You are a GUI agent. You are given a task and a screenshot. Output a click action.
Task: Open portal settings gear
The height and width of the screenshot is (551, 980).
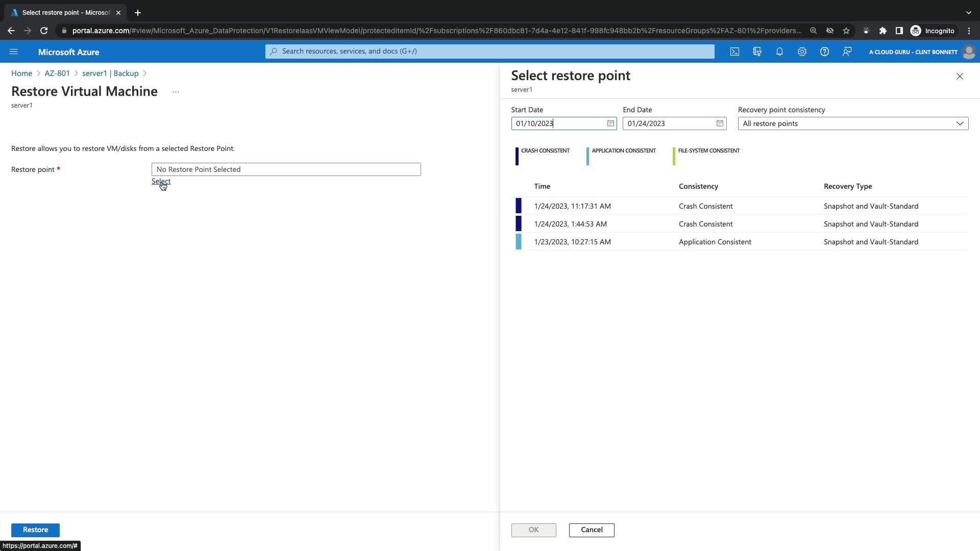coord(802,52)
